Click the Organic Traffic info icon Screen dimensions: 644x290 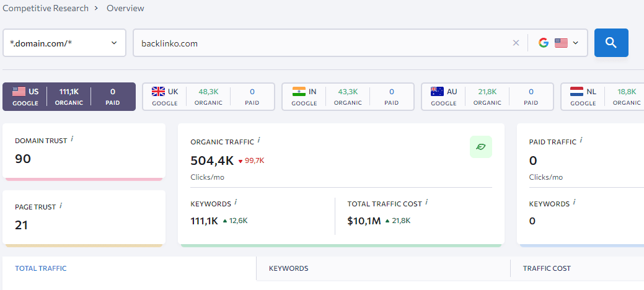pos(258,140)
